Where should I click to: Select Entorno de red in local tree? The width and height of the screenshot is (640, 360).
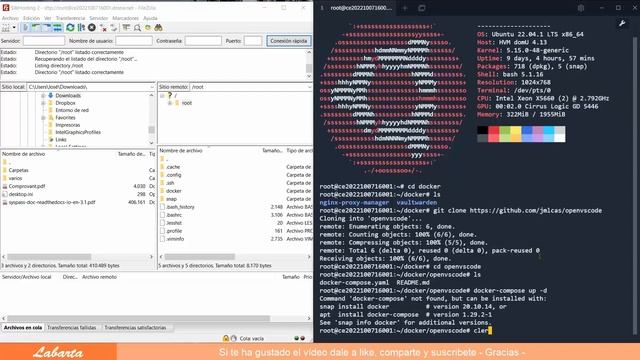tap(72, 110)
